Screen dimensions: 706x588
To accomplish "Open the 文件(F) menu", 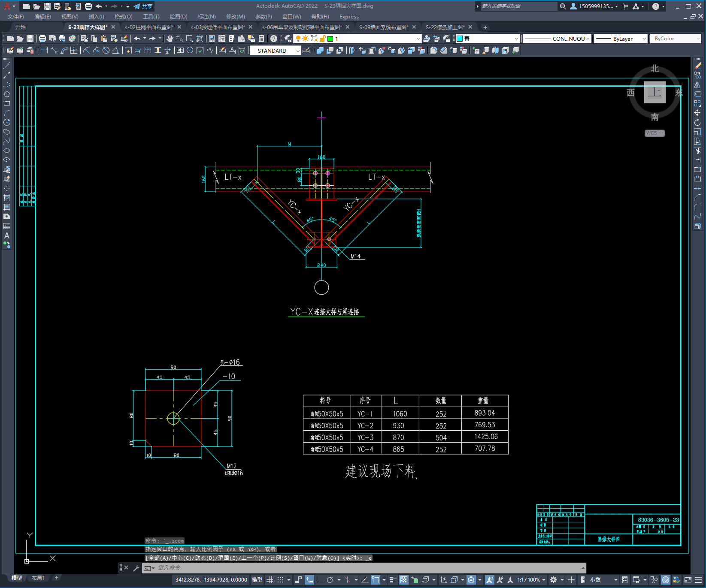I will (x=16, y=17).
